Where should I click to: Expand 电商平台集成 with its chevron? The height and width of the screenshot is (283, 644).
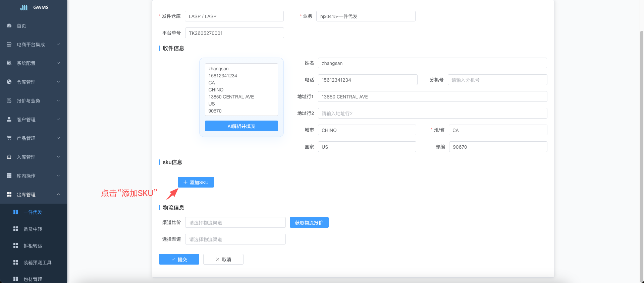(x=58, y=44)
